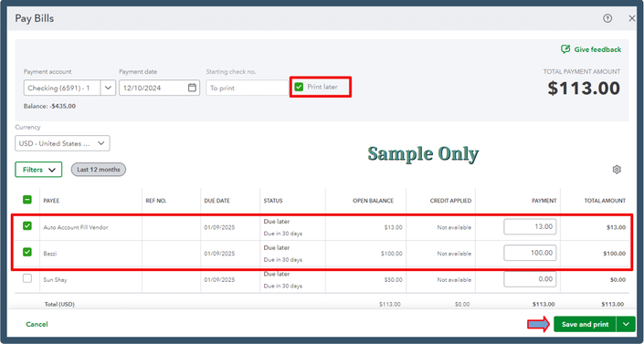Click the Balance -$435.00 text

(x=49, y=106)
